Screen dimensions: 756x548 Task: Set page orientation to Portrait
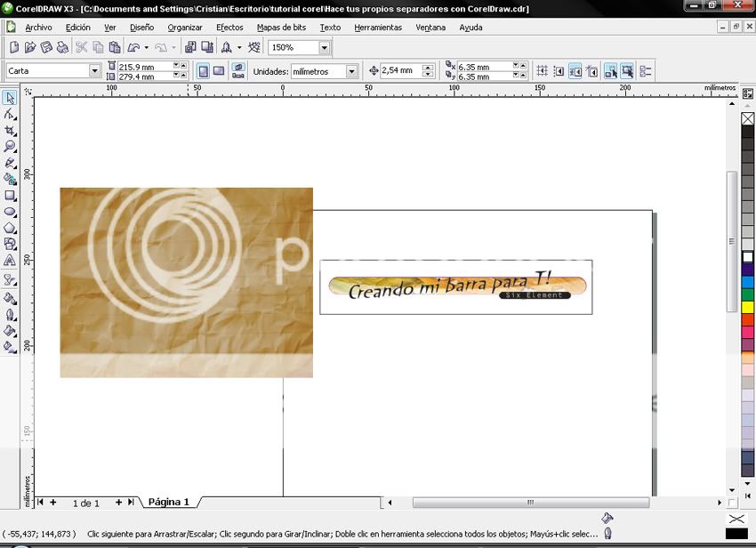pyautogui.click(x=203, y=71)
